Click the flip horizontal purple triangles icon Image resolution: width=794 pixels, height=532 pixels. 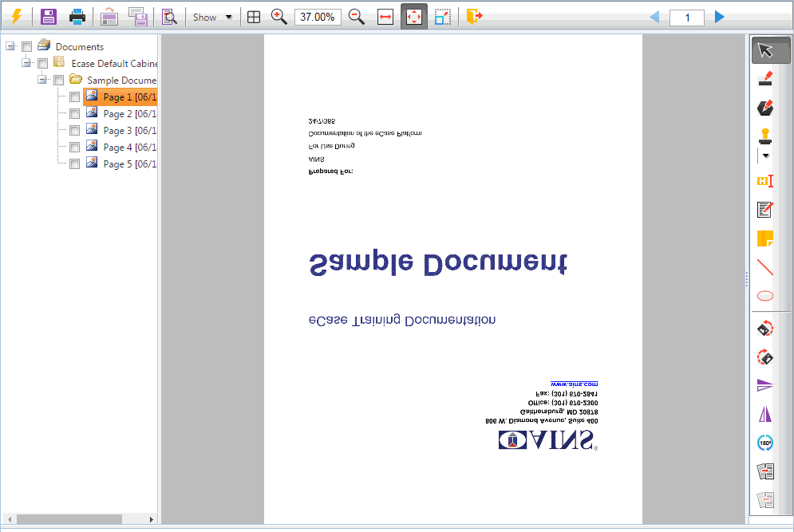coord(765,414)
